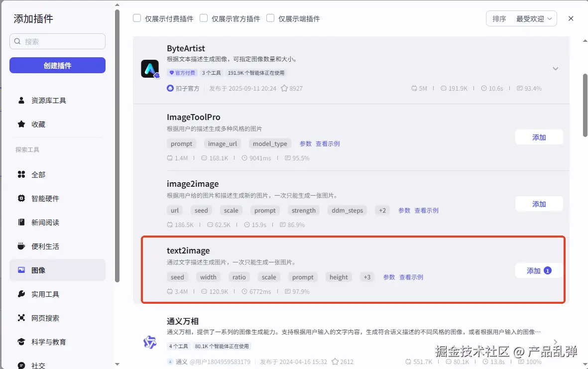Click the 收藏 star icon in sidebar

coord(21,124)
